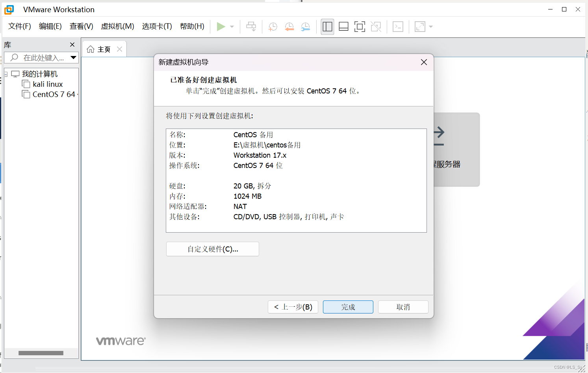588x373 pixels.
Task: Click the kali linux VM icon
Action: [26, 84]
